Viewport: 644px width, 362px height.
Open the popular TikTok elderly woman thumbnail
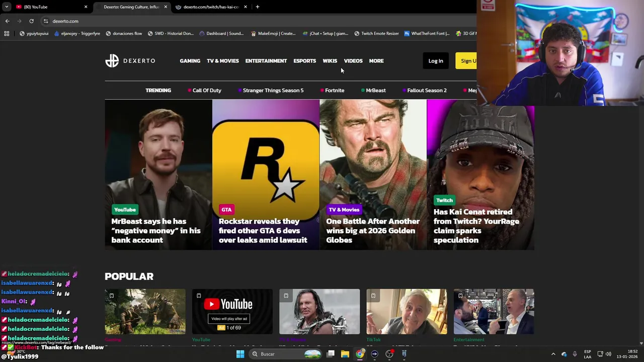click(407, 311)
